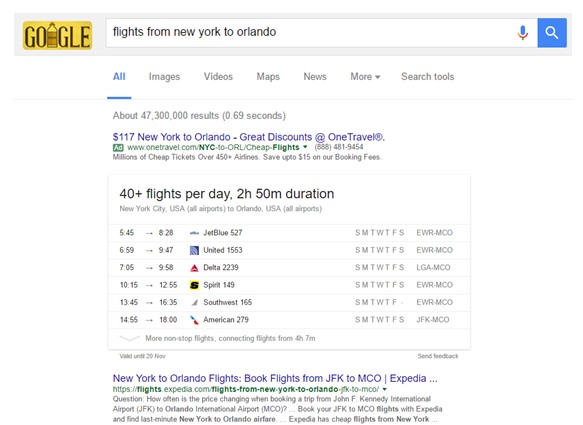
Task: Click the Google doodle logo
Action: (x=58, y=35)
